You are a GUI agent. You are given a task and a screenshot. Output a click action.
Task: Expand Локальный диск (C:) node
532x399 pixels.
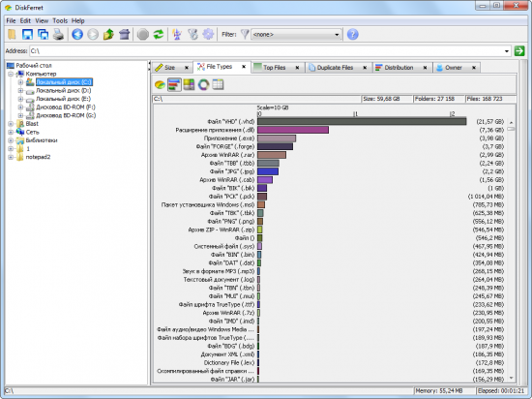click(20, 82)
